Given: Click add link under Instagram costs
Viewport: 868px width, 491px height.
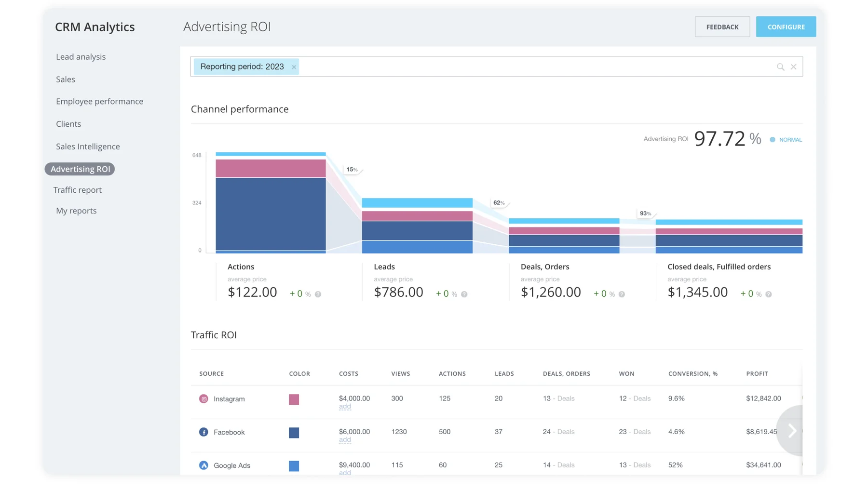Looking at the screenshot, I should (345, 407).
